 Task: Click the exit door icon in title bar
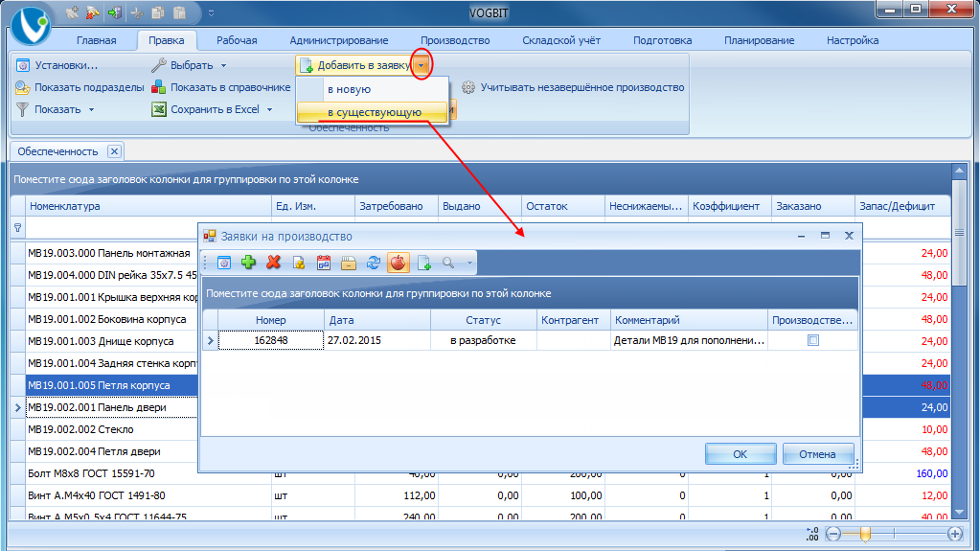tap(114, 12)
